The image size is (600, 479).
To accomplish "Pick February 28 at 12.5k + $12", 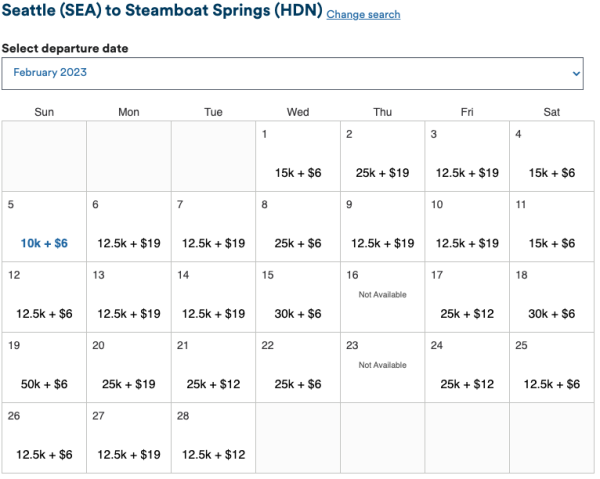I will click(x=213, y=454).
